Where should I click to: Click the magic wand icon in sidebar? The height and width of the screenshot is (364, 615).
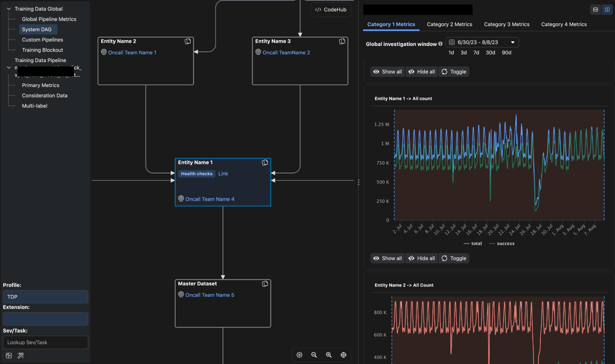21,355
